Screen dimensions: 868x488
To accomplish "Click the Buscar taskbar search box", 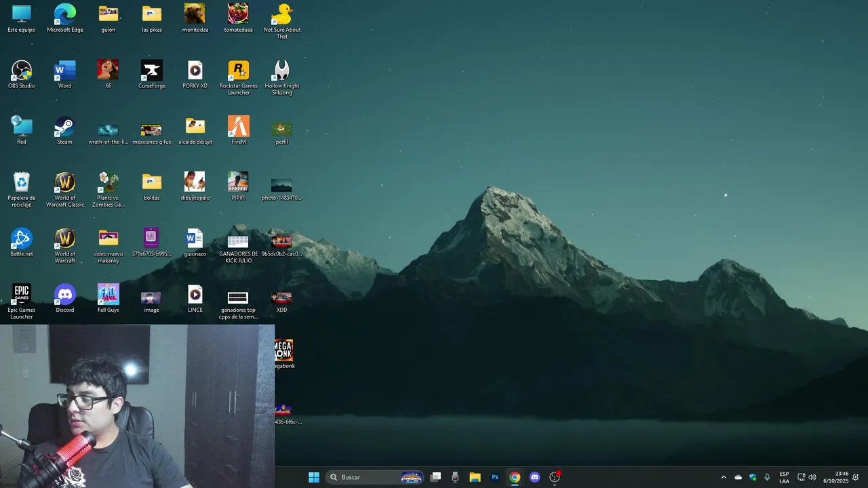I will 376,477.
